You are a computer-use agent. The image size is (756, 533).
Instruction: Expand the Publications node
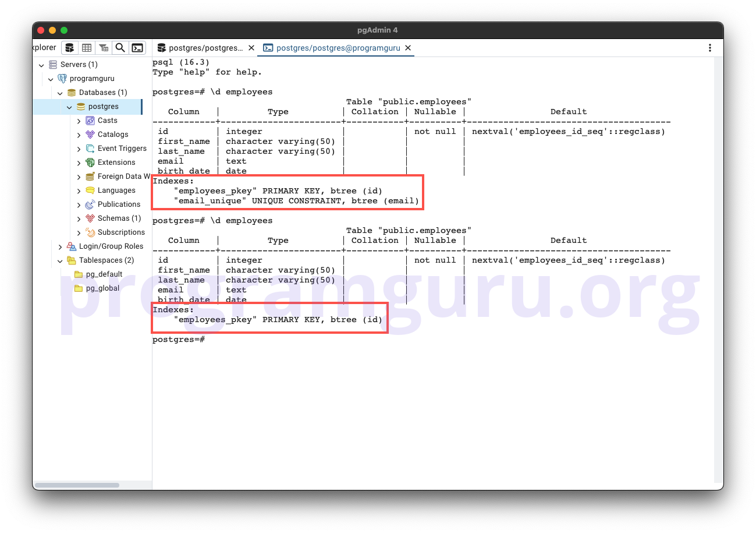(x=79, y=204)
